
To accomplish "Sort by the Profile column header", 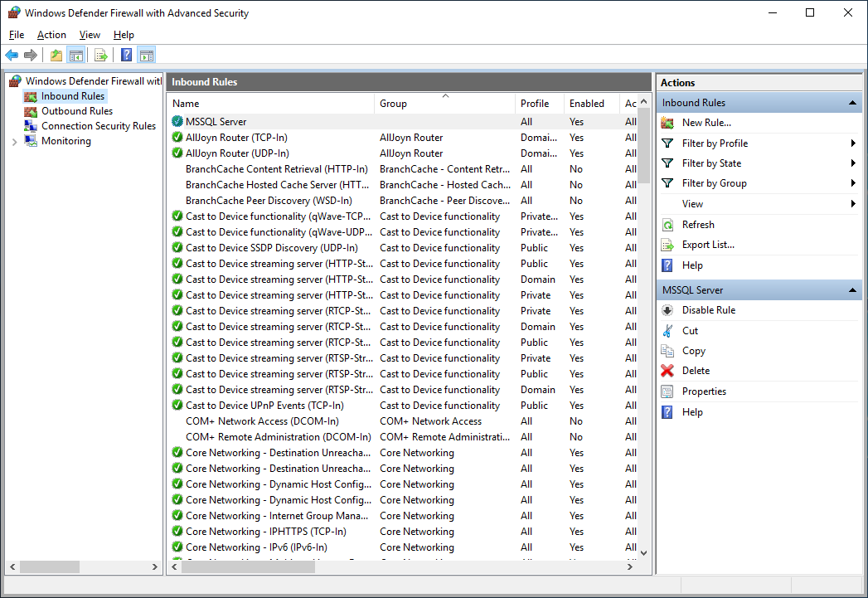I will pyautogui.click(x=540, y=104).
